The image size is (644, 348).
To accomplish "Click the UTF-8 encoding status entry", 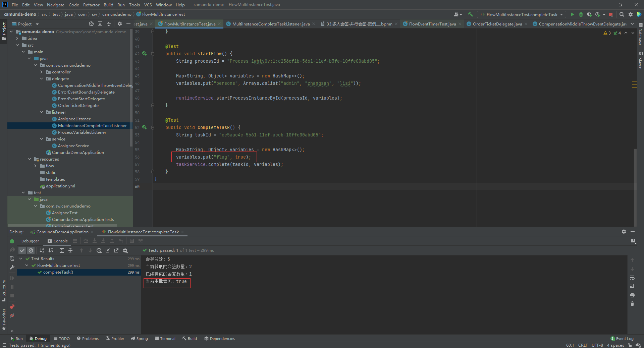I will [x=597, y=345].
